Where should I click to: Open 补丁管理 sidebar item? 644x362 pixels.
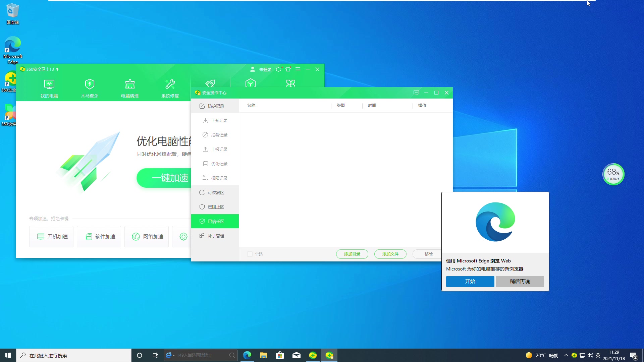pos(215,236)
